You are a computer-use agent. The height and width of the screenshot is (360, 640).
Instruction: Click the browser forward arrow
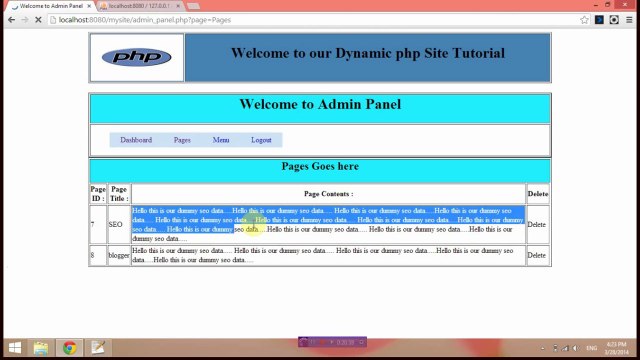point(25,20)
